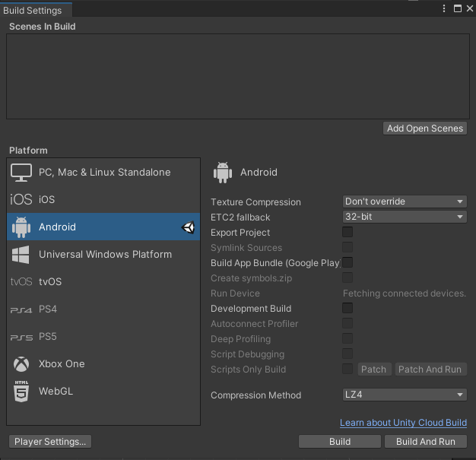Click the ETC2 fallback label
Screen dimensions: 476x460
tap(240, 217)
